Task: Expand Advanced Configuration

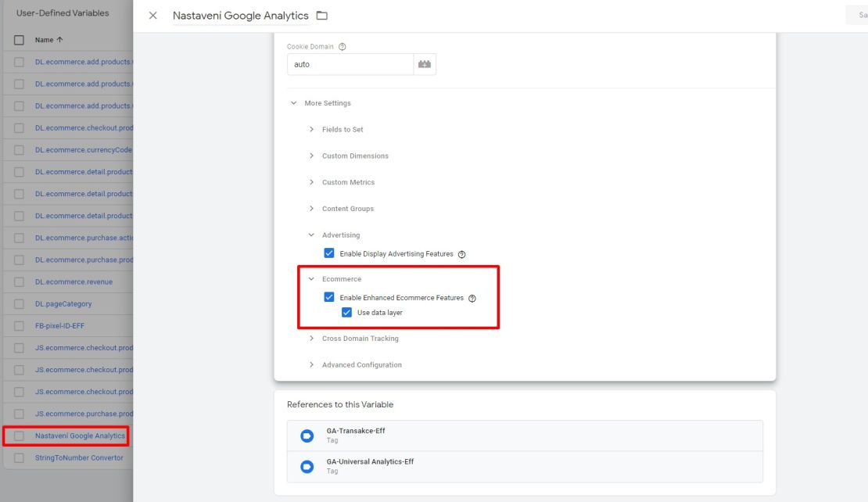Action: [x=311, y=364]
